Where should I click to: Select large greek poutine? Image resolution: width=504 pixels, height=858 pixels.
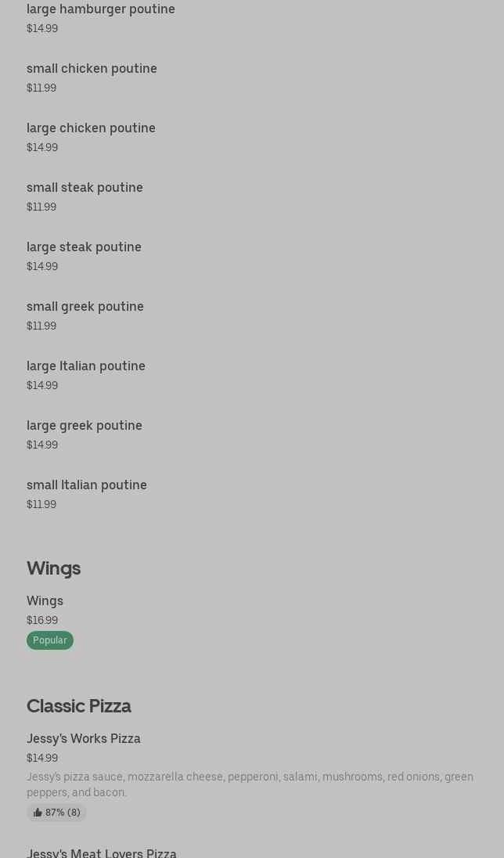point(85,426)
